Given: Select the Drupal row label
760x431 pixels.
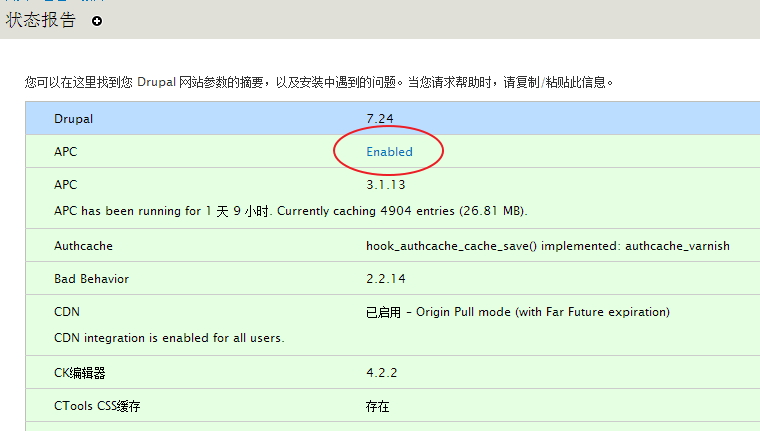Looking at the screenshot, I should [73, 119].
